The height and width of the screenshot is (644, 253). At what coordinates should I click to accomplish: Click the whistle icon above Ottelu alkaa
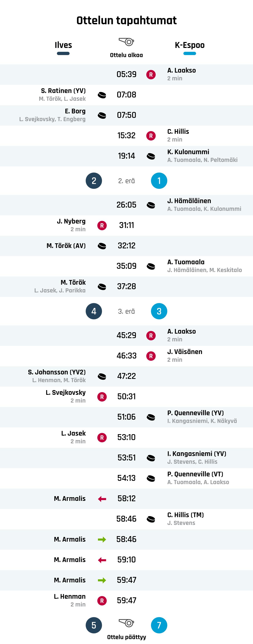[x=126, y=42]
